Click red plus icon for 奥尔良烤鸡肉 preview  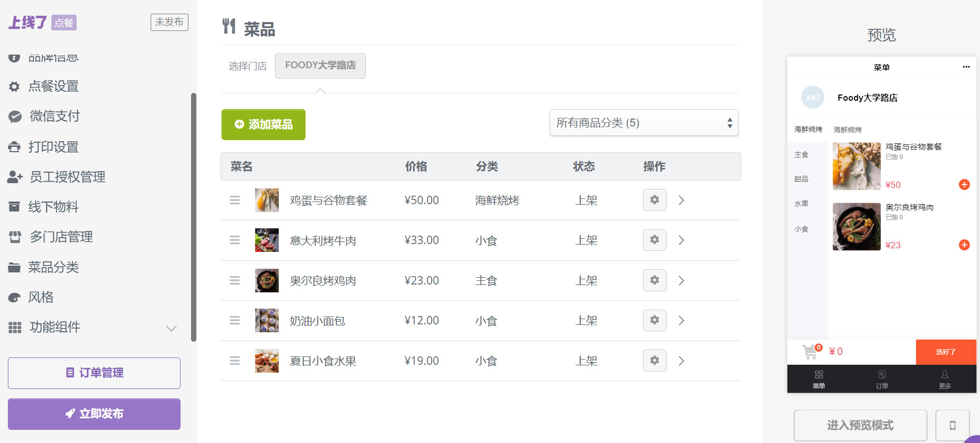pyautogui.click(x=964, y=245)
